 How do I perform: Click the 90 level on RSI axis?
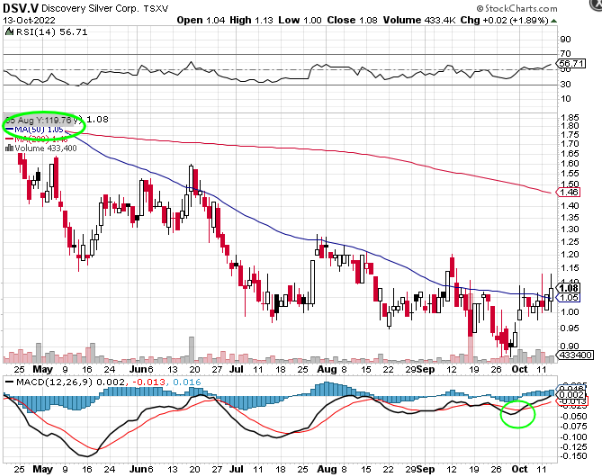pyautogui.click(x=566, y=39)
